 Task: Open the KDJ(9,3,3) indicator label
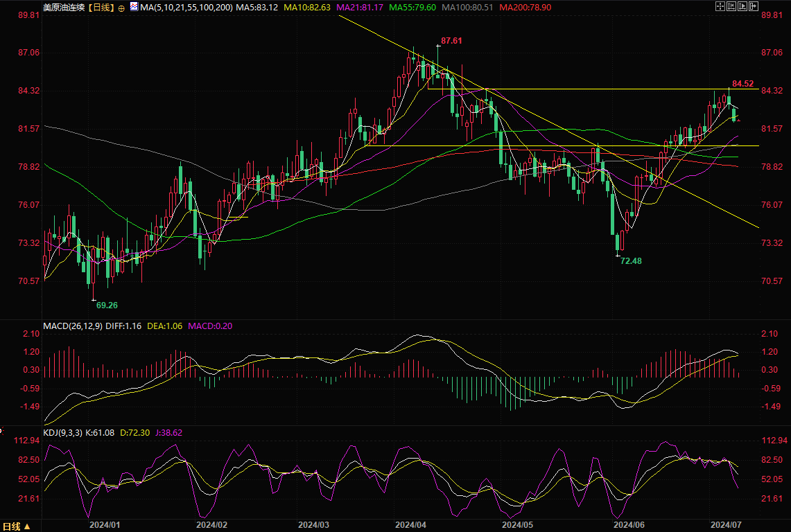pos(64,432)
